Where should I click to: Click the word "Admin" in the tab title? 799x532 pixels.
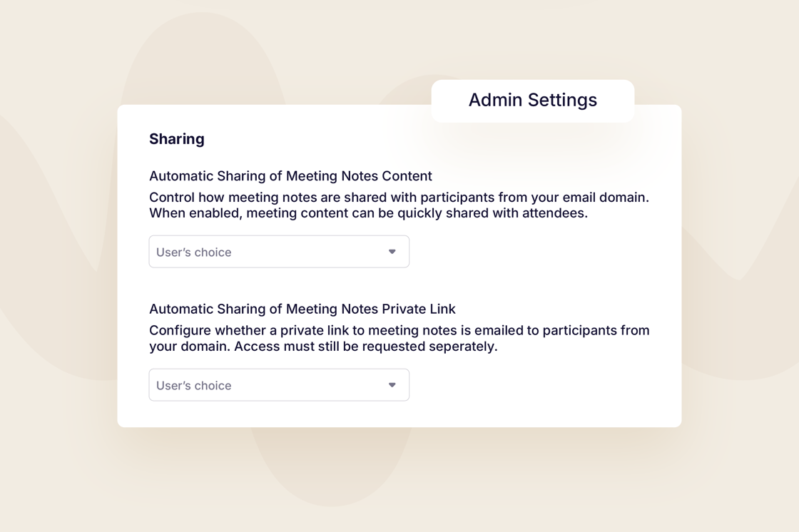click(x=494, y=101)
